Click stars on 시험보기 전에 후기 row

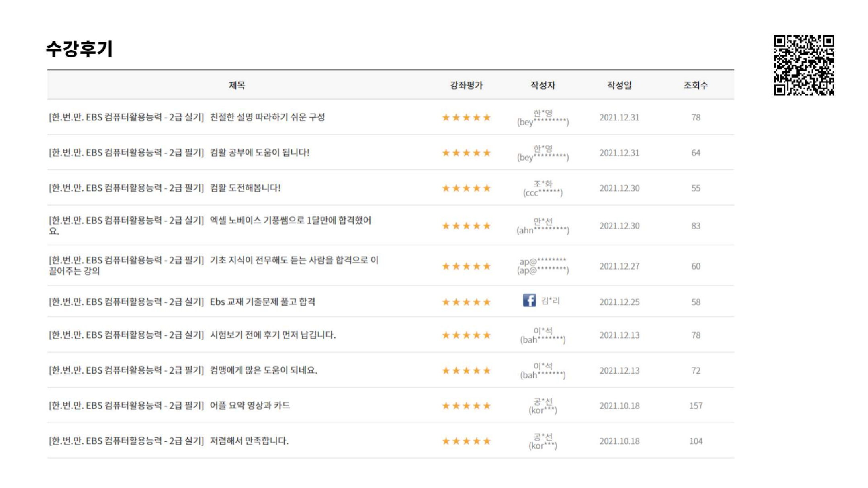click(x=466, y=335)
